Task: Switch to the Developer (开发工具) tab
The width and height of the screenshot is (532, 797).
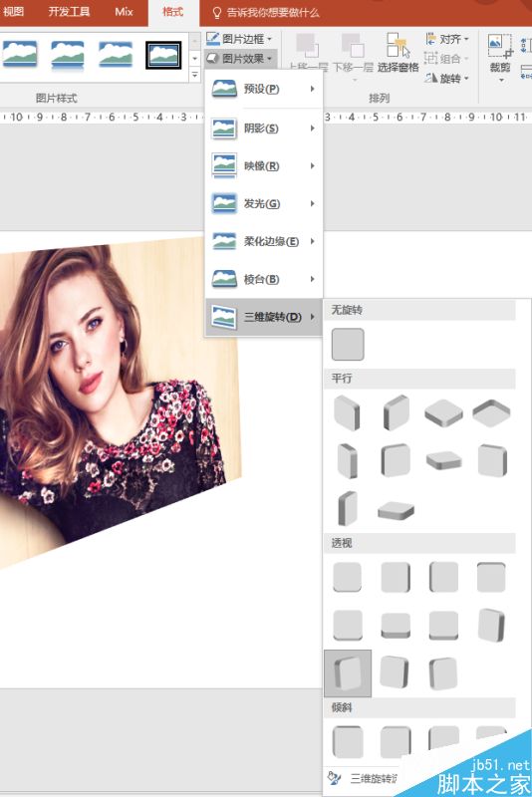Action: click(x=69, y=12)
